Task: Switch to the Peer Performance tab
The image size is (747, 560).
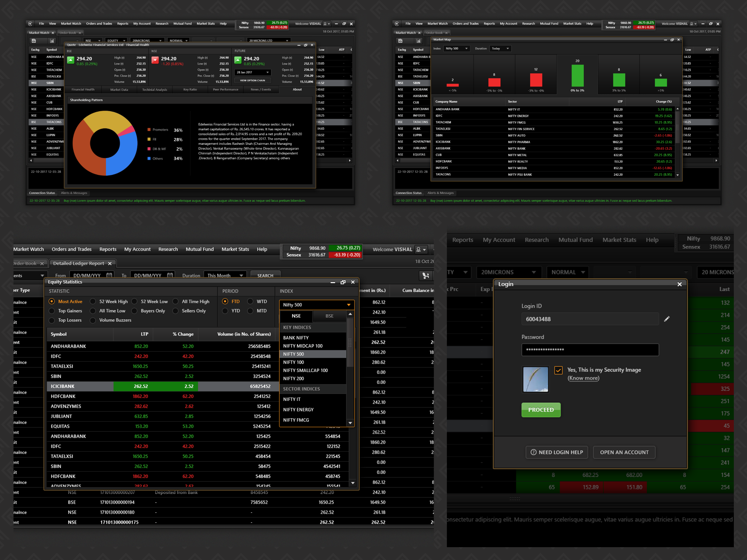Action: 226,89
